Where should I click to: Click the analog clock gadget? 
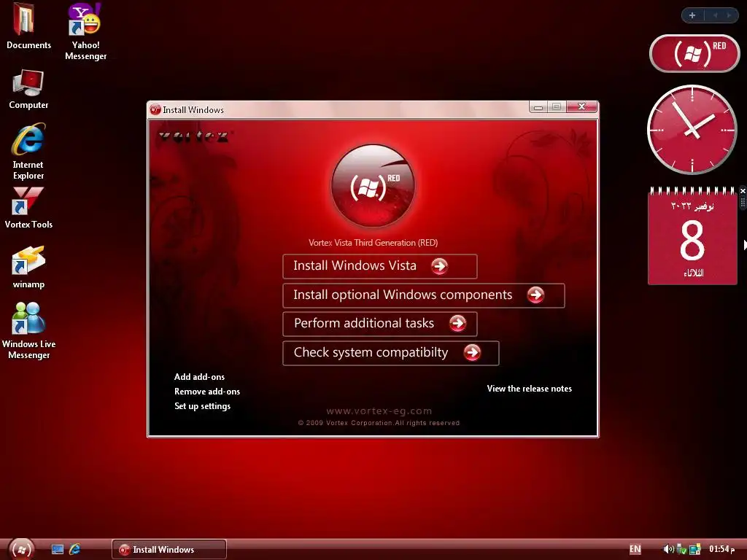[x=692, y=129]
